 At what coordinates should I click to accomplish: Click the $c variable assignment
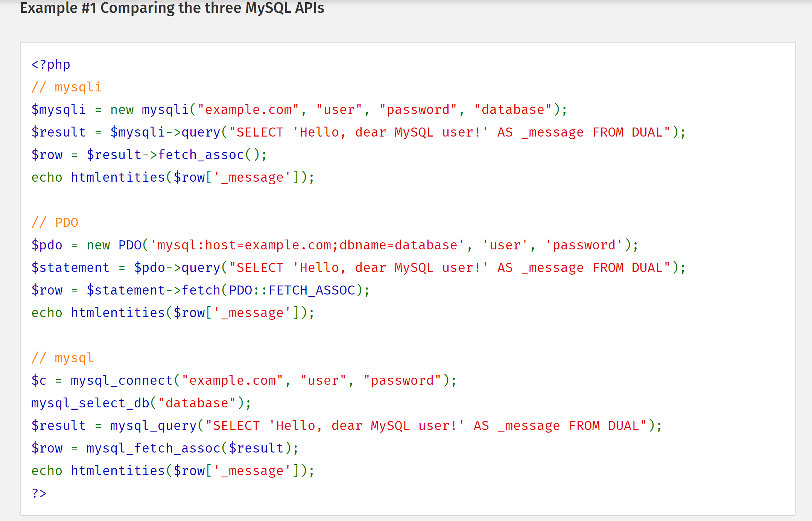tap(39, 381)
